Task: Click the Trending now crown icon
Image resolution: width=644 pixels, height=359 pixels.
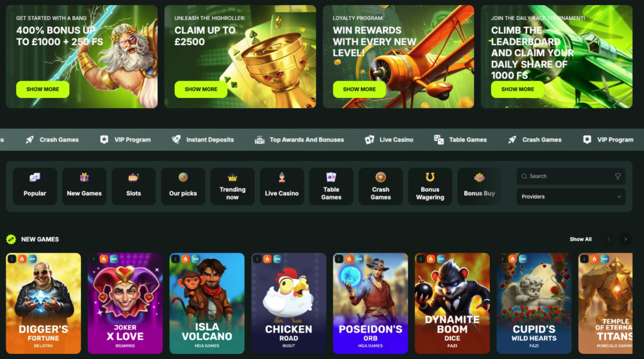Action: pyautogui.click(x=233, y=177)
